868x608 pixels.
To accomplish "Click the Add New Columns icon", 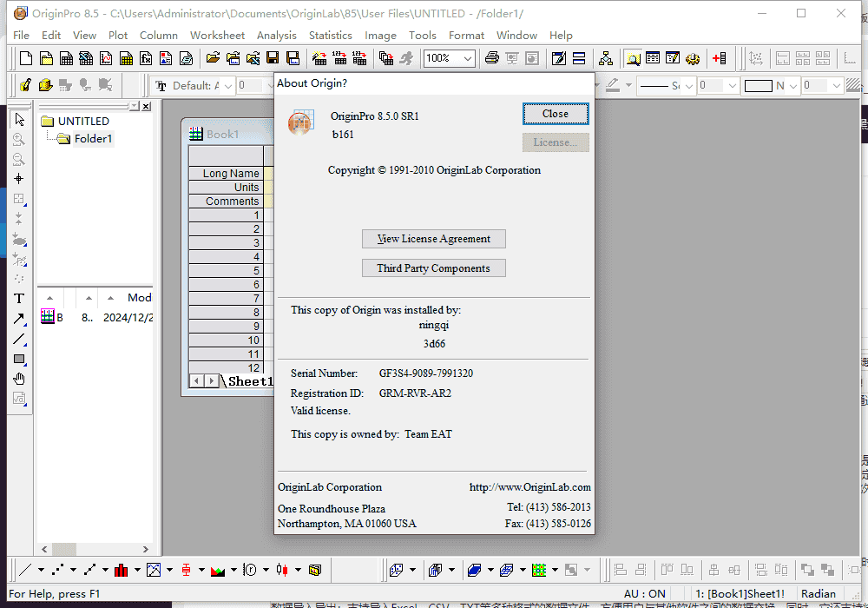I will pyautogui.click(x=719, y=59).
